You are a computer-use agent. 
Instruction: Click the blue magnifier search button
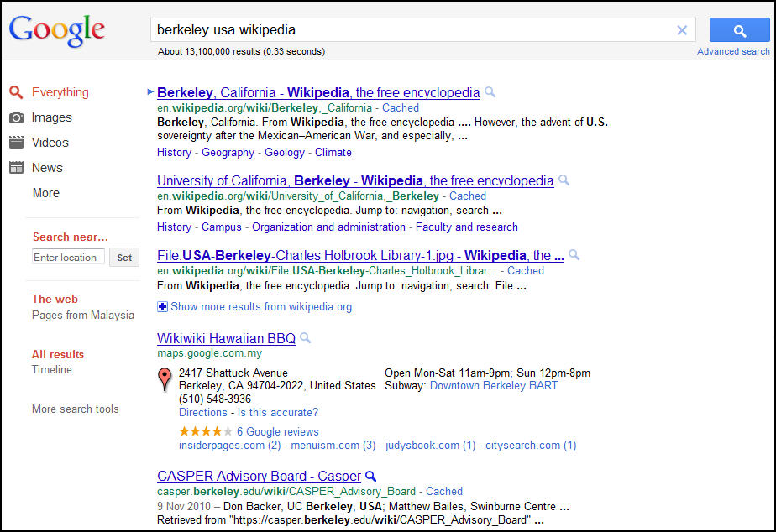pyautogui.click(x=739, y=30)
